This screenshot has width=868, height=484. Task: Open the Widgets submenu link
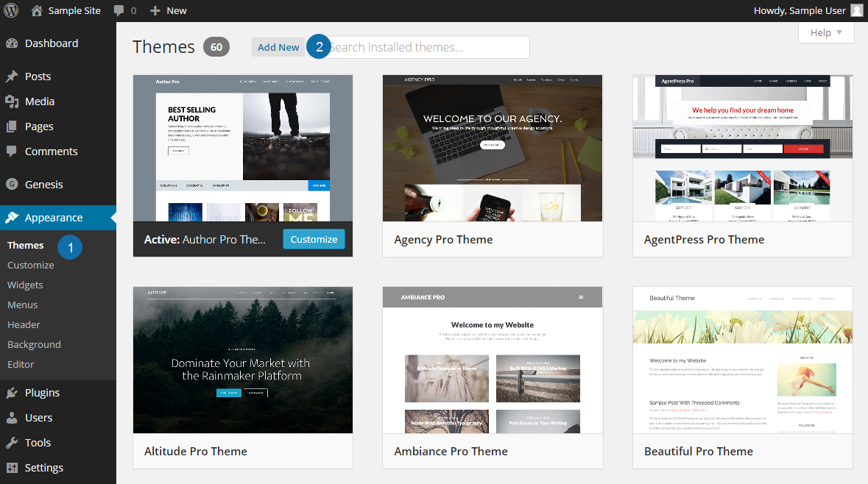(25, 285)
